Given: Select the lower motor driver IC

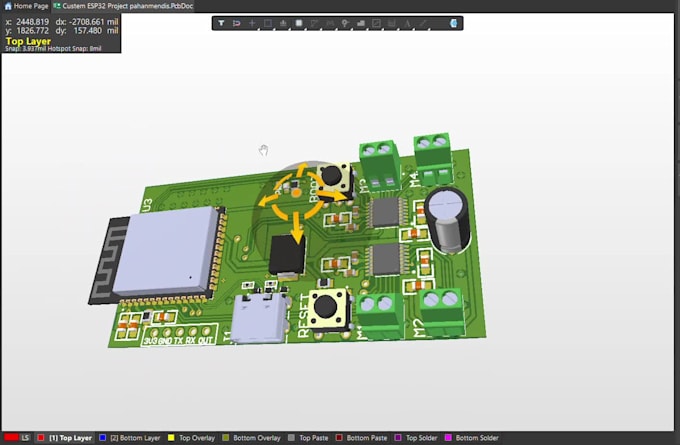Looking at the screenshot, I should 387,260.
